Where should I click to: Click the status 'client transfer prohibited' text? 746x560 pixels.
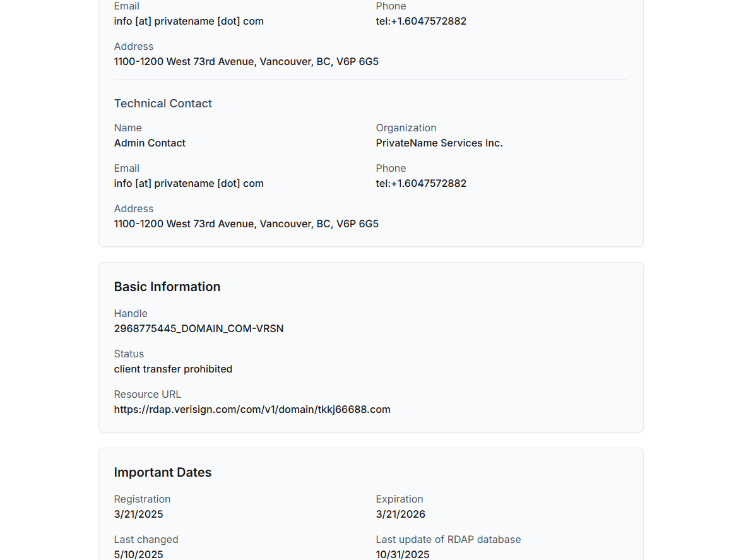pos(173,369)
